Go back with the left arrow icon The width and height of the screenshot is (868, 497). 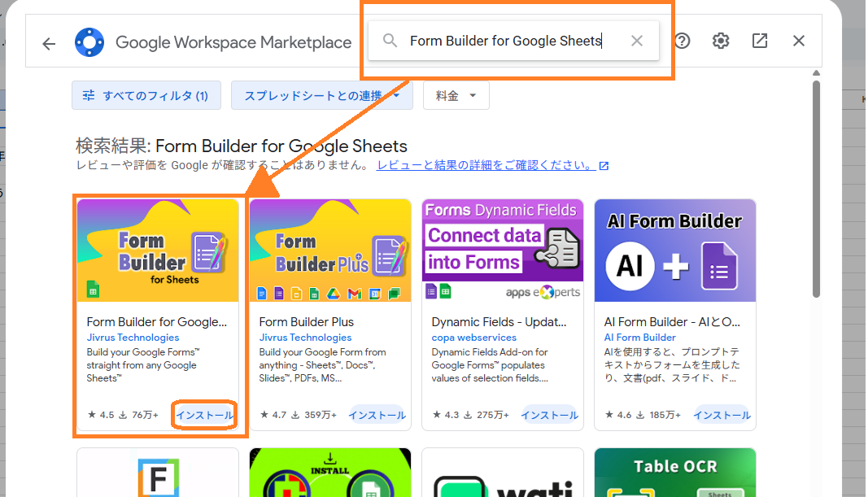(x=49, y=44)
